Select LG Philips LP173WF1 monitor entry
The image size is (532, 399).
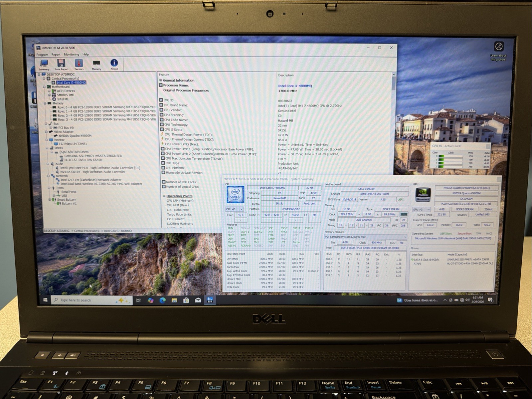(73, 144)
